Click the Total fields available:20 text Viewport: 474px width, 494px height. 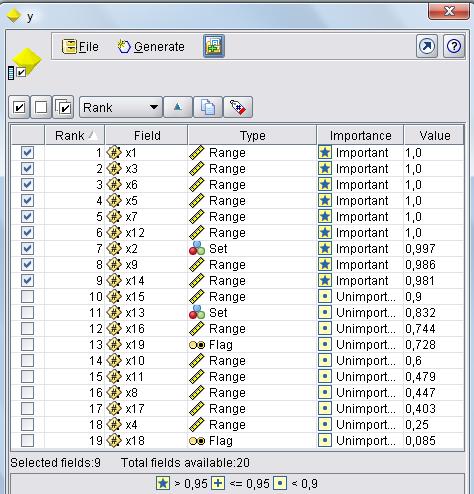(x=185, y=463)
